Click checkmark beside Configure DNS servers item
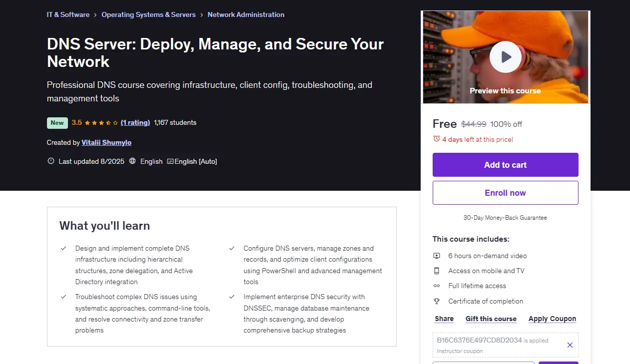630x364 pixels. 232,248
